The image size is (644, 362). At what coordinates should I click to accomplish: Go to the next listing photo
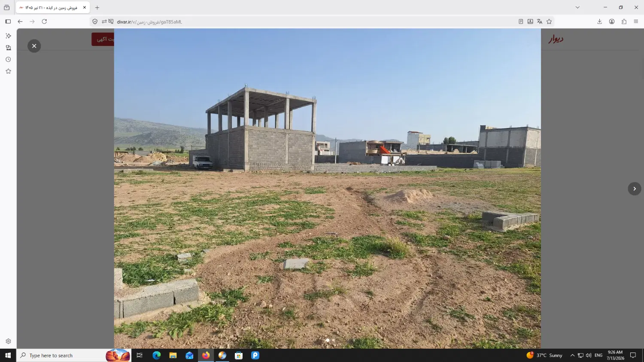pyautogui.click(x=634, y=189)
